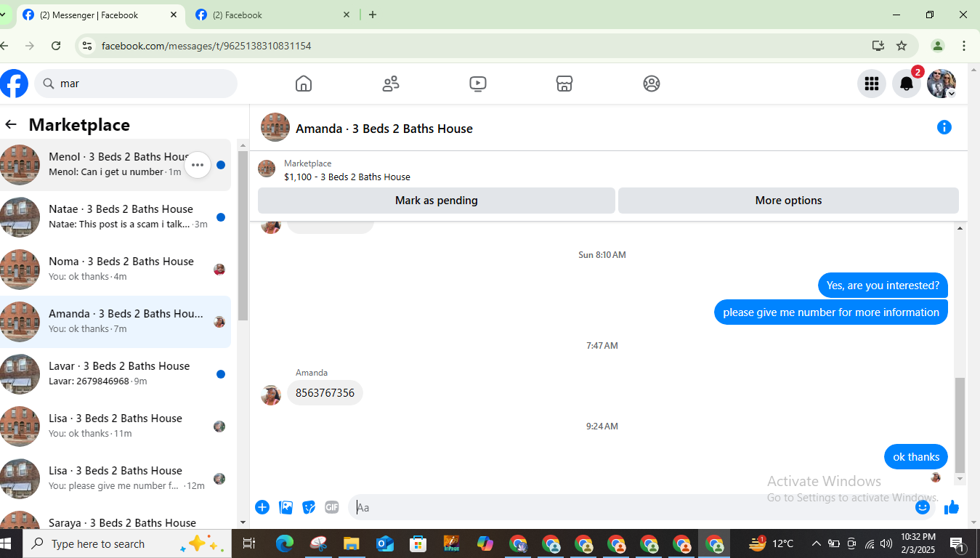
Task: Open the Chrome profile icon
Action: 938,46
